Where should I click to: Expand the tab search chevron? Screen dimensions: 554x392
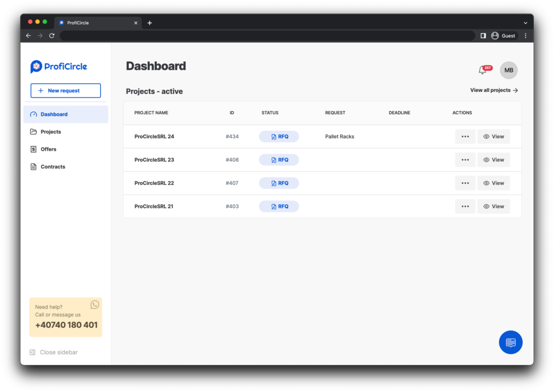click(525, 23)
